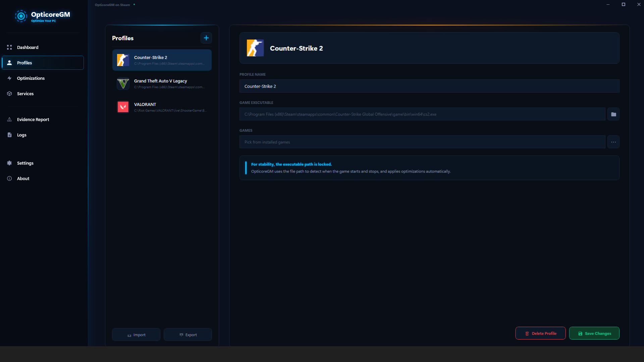Select the Grand Theft Auto V Legacy profile
Viewport: 644px width, 362px height.
pyautogui.click(x=162, y=83)
